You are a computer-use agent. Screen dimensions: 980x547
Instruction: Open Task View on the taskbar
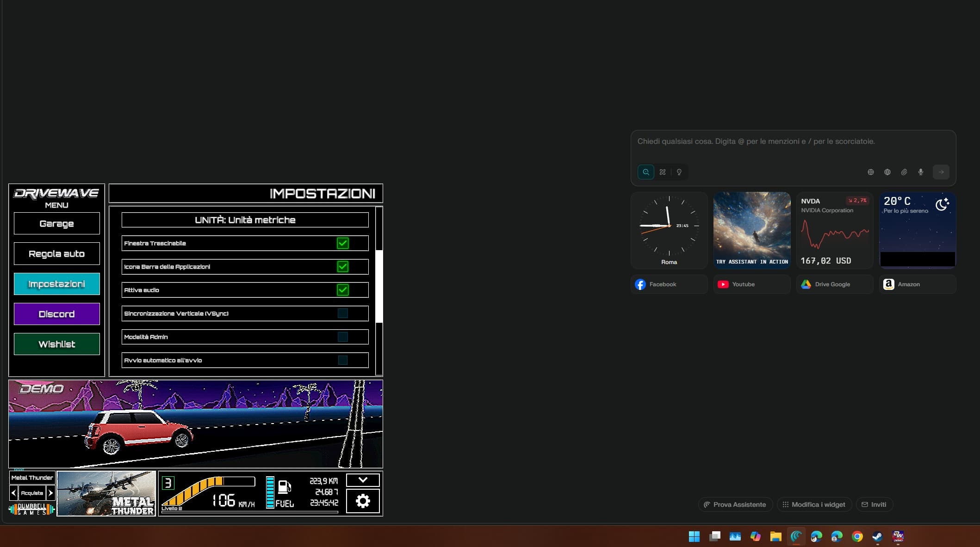[x=715, y=536]
